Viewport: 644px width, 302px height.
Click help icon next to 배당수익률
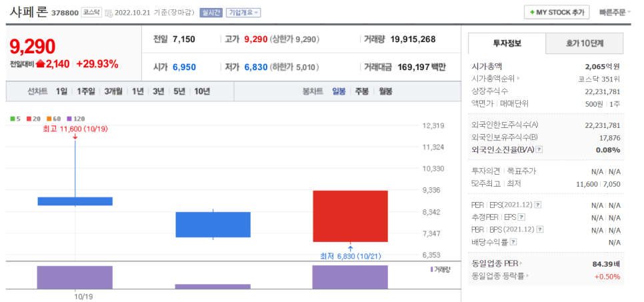tap(513, 242)
